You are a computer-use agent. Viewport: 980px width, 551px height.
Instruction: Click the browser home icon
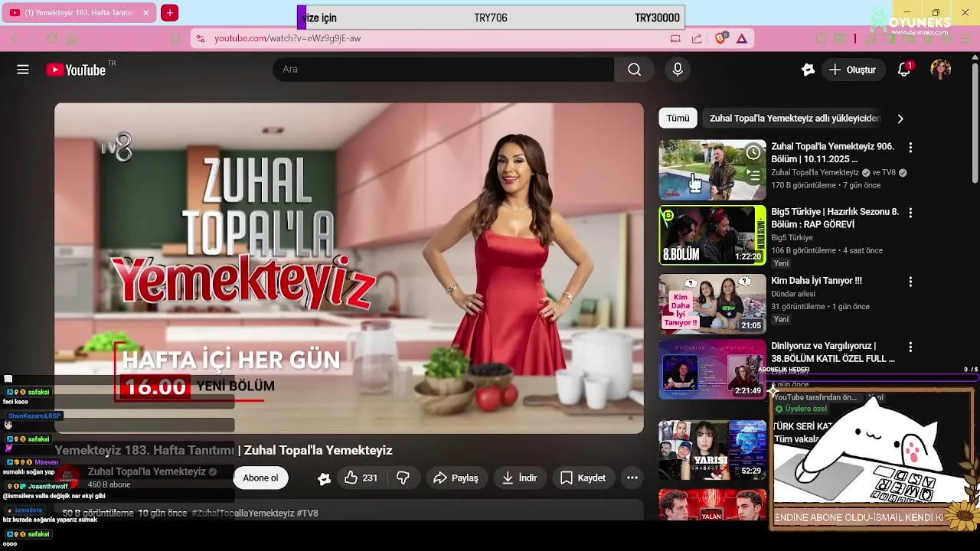point(72,38)
